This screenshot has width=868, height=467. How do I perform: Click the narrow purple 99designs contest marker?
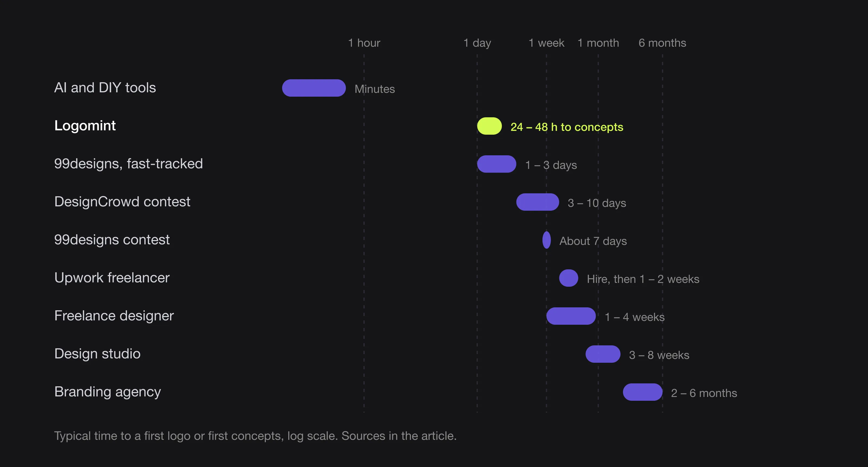pos(547,240)
